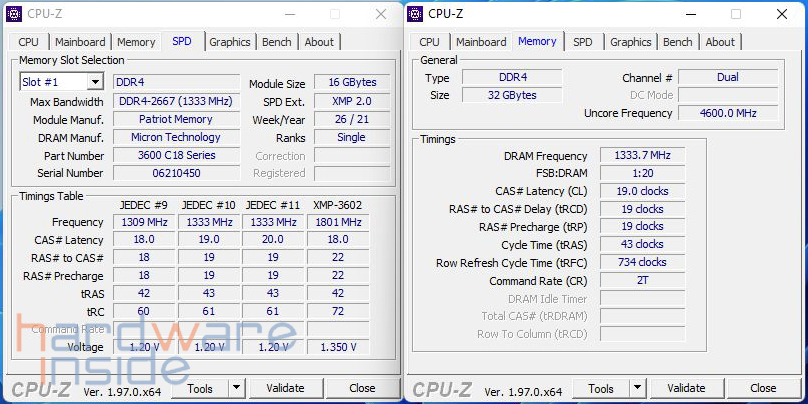Expand the Tools dropdown arrow in the Memory window

638,388
